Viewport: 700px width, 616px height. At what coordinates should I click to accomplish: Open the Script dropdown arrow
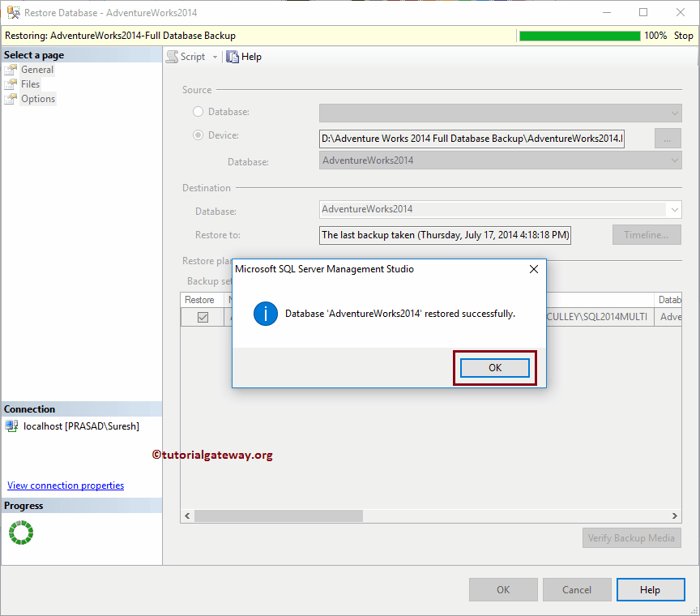coord(215,58)
